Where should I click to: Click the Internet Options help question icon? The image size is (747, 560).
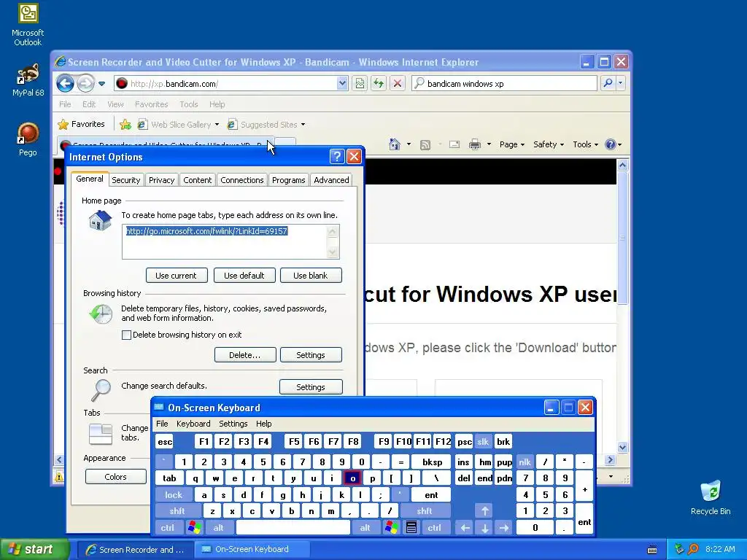337,157
